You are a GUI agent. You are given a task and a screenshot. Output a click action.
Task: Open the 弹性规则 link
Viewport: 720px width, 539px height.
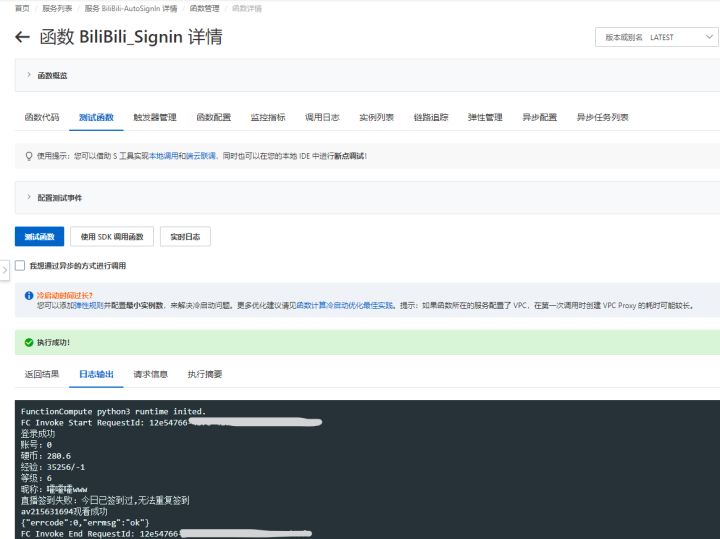click(89, 305)
